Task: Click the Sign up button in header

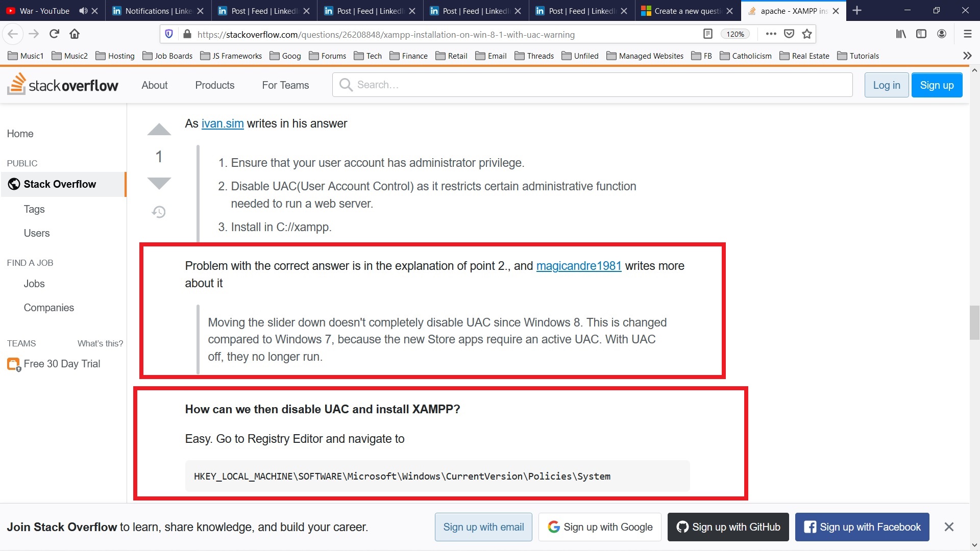Action: [x=937, y=85]
